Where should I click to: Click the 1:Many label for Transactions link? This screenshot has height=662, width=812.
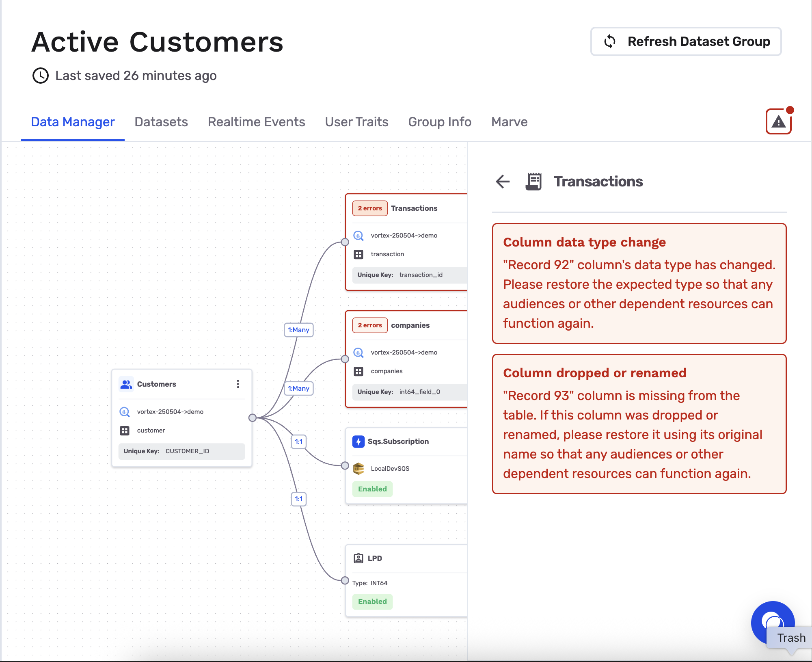298,330
